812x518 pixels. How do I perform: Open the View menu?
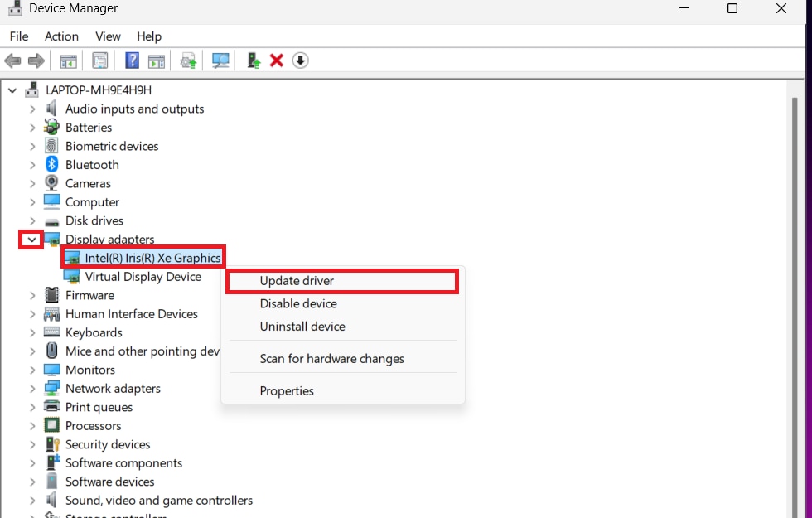108,36
